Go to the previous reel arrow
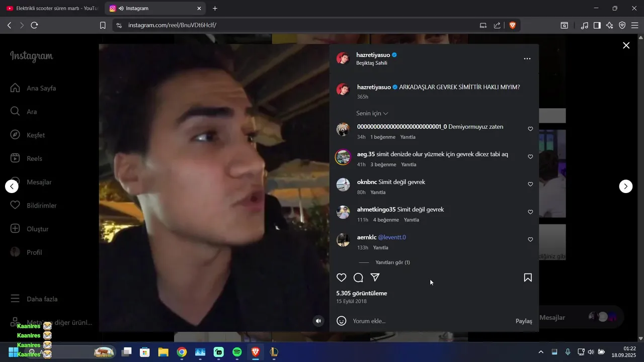The image size is (644, 362). pyautogui.click(x=12, y=186)
